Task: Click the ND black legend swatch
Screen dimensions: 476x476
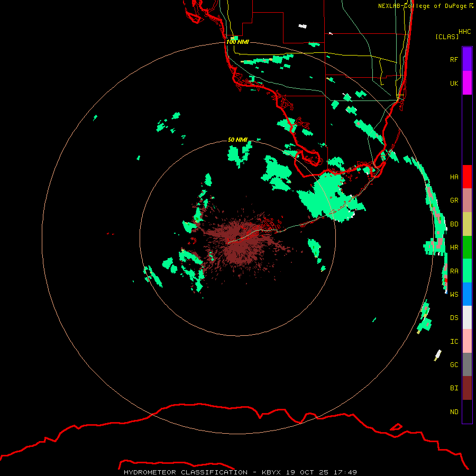Action: point(467,411)
